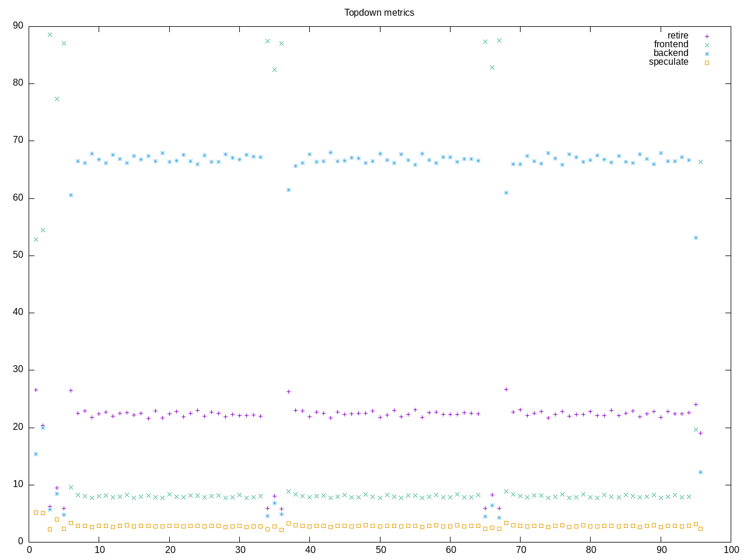The width and height of the screenshot is (747, 560).
Task: Click the 'Topdown metrics' chart title
Action: [379, 12]
